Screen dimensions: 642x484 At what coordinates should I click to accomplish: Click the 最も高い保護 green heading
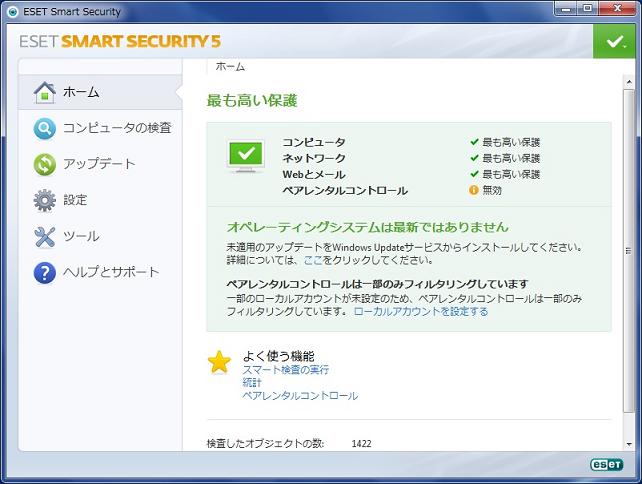(x=252, y=100)
